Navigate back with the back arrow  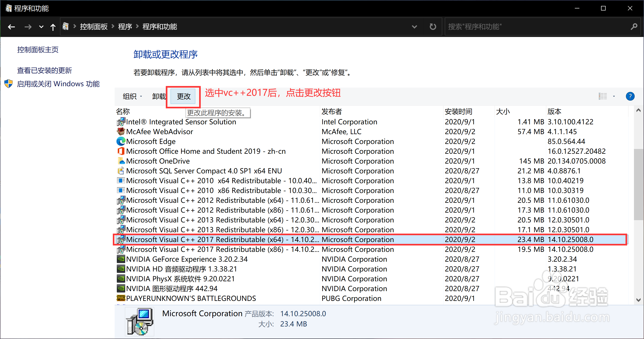(11, 27)
